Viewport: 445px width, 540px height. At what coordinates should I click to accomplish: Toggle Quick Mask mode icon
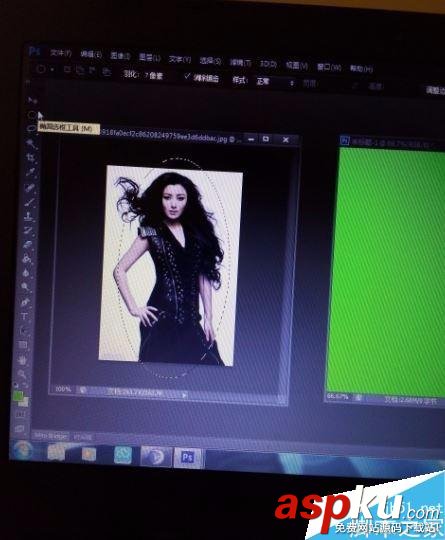(x=21, y=415)
